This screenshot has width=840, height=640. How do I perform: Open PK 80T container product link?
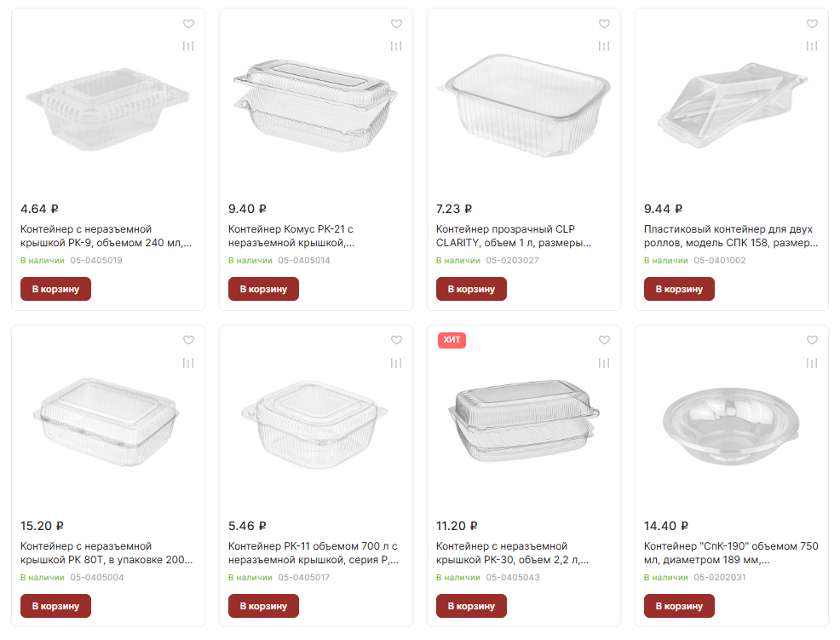(106, 552)
